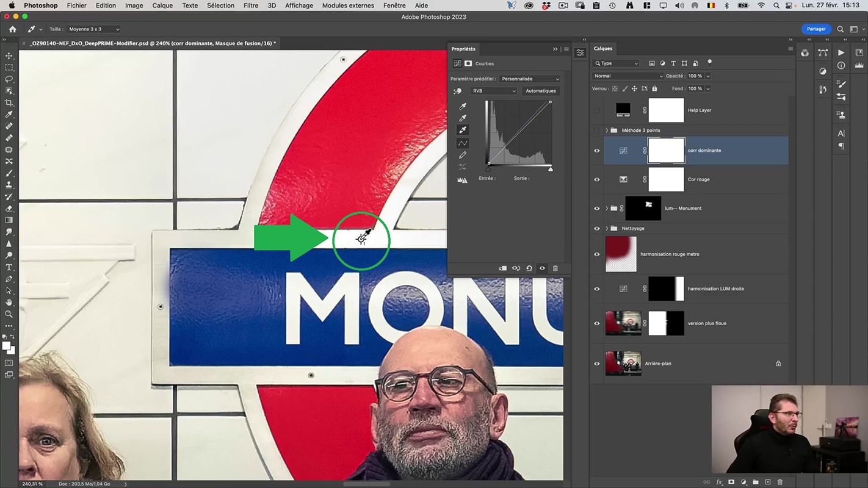Hide the Arrière-plan layer
The height and width of the screenshot is (488, 868).
pos(597,364)
